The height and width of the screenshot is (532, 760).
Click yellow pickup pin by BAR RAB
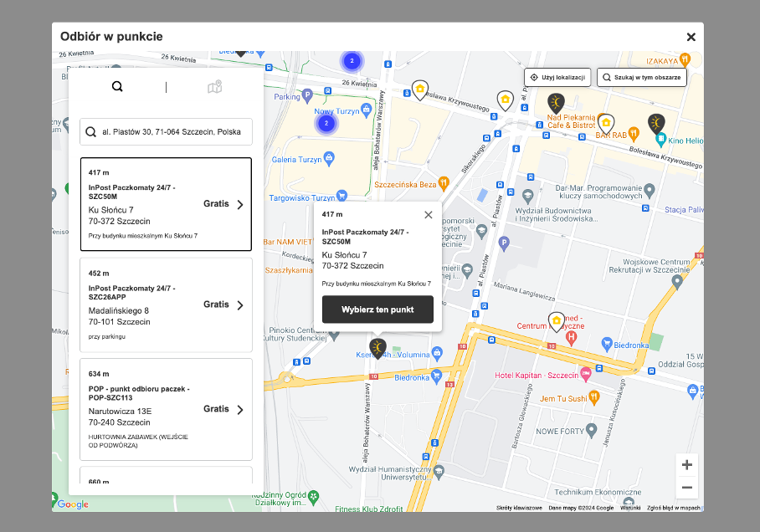click(x=606, y=124)
